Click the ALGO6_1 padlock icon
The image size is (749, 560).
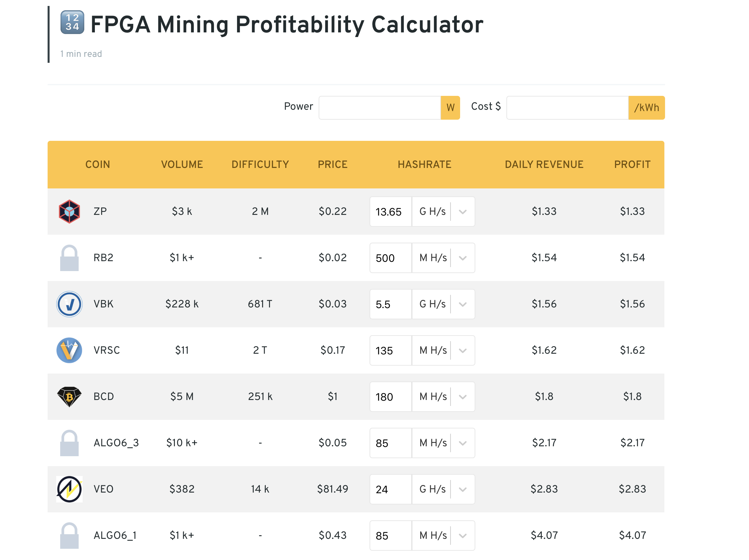tap(69, 536)
